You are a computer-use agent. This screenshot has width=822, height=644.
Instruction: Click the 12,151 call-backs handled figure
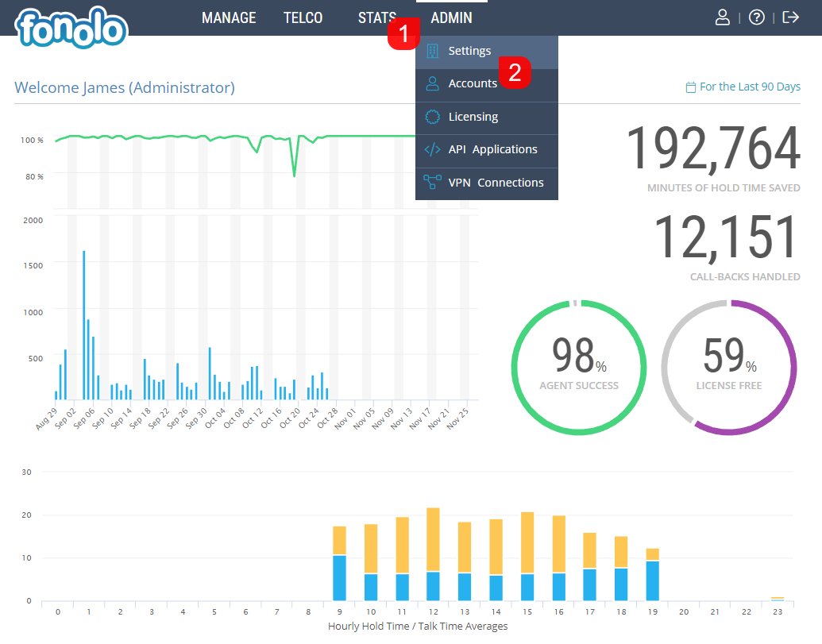point(727,238)
